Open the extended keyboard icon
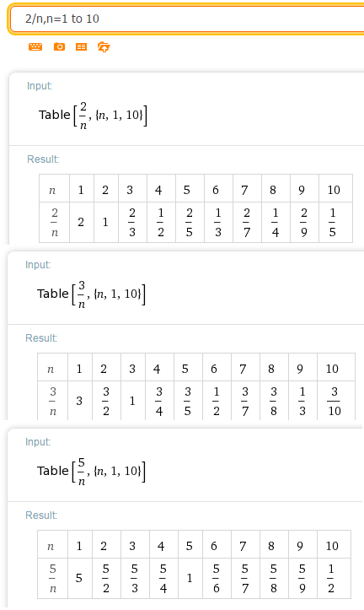The width and height of the screenshot is (364, 610). point(35,47)
